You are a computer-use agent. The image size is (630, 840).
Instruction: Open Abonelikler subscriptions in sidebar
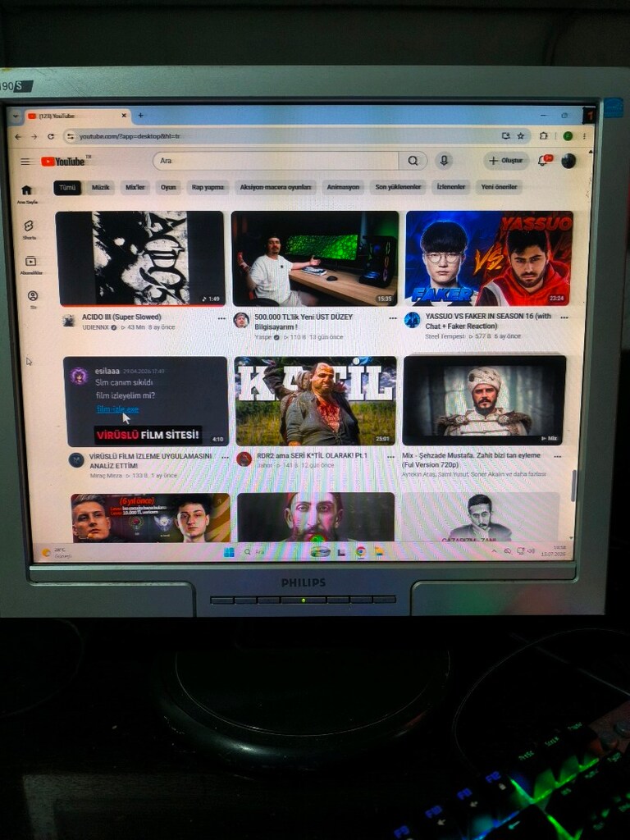tap(30, 265)
